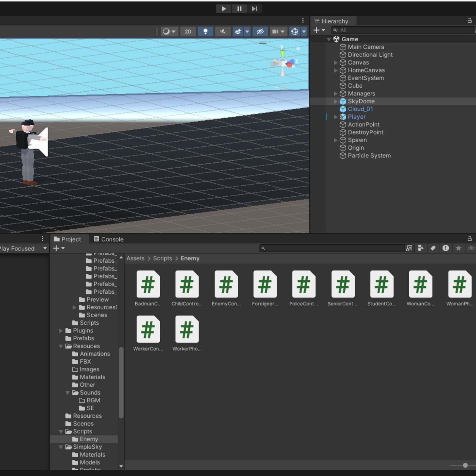Open the scene effects dropdown arrow

(247, 32)
